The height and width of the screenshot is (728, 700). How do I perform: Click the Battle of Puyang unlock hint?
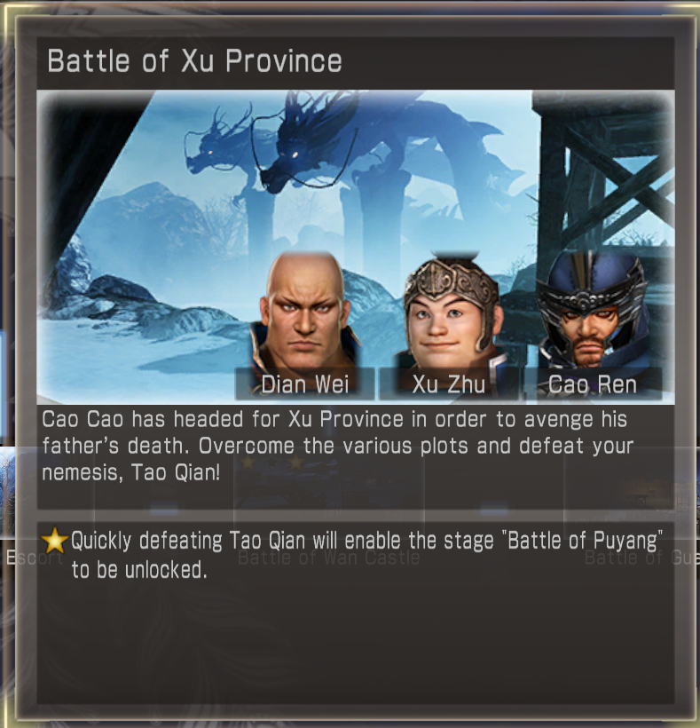click(366, 555)
